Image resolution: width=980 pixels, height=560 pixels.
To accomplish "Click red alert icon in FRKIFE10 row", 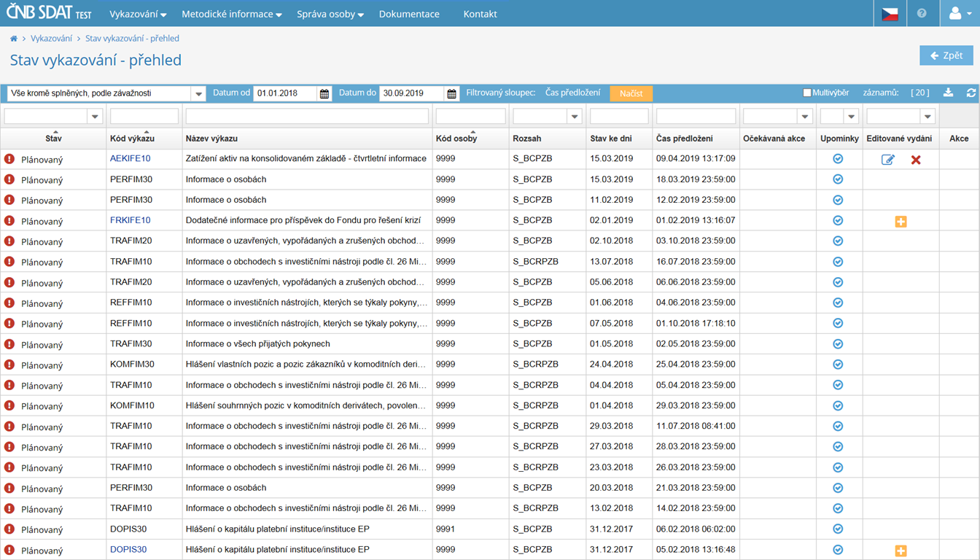I will pos(9,220).
